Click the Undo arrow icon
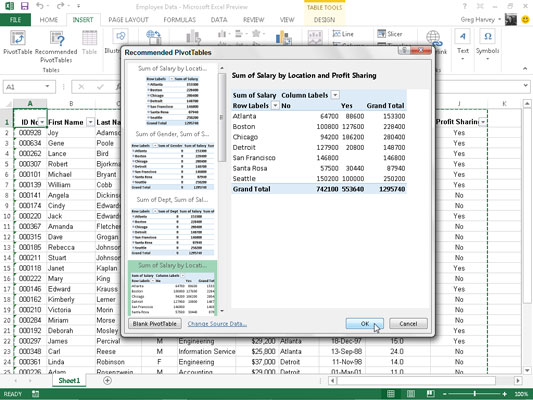The height and width of the screenshot is (400, 533). click(39, 6)
